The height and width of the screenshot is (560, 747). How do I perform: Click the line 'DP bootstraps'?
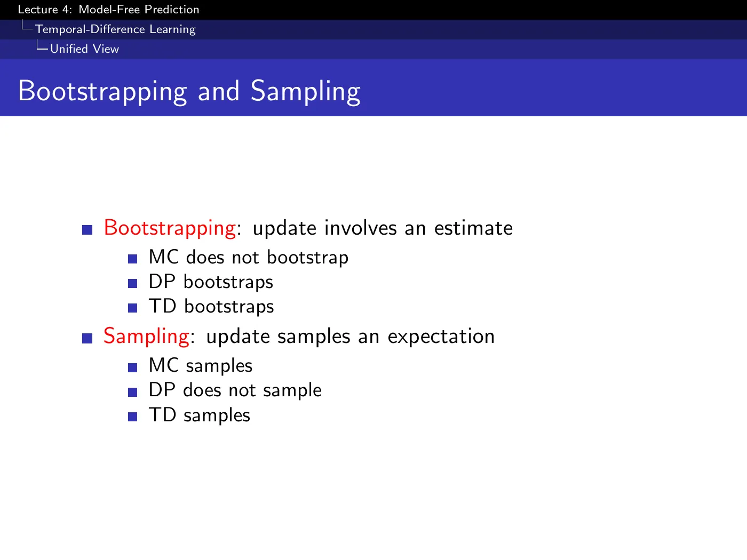pyautogui.click(x=211, y=282)
